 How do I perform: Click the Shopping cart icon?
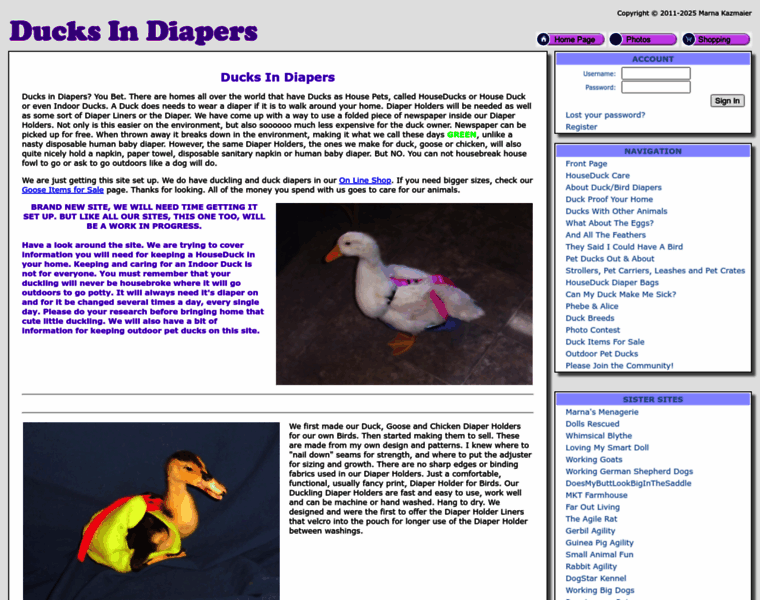[x=689, y=39]
